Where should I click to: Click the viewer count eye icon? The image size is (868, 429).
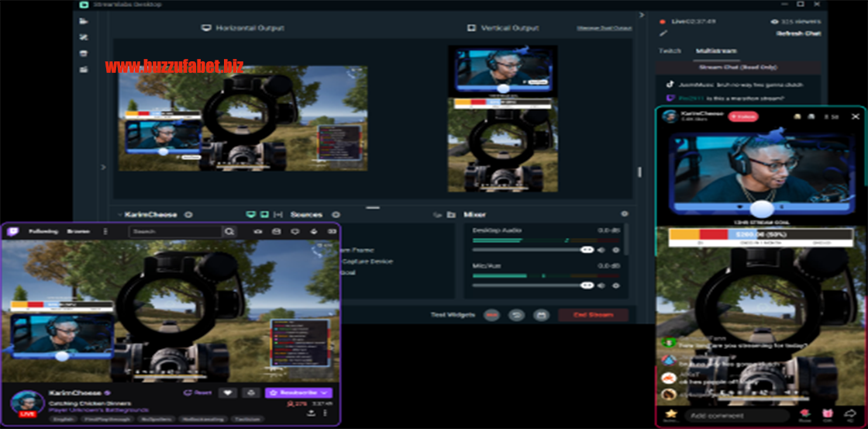(x=774, y=22)
